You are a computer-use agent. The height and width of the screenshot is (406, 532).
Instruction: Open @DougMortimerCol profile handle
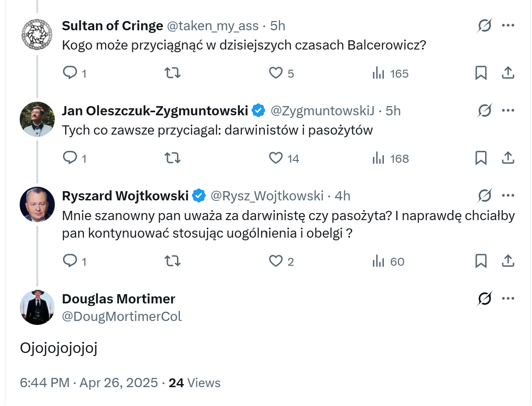point(122,317)
